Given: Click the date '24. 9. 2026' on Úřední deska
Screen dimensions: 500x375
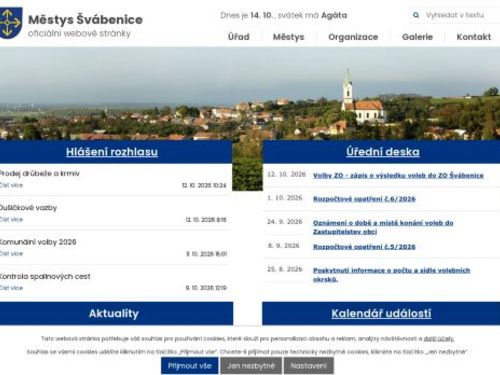Looking at the screenshot, I should (285, 222).
